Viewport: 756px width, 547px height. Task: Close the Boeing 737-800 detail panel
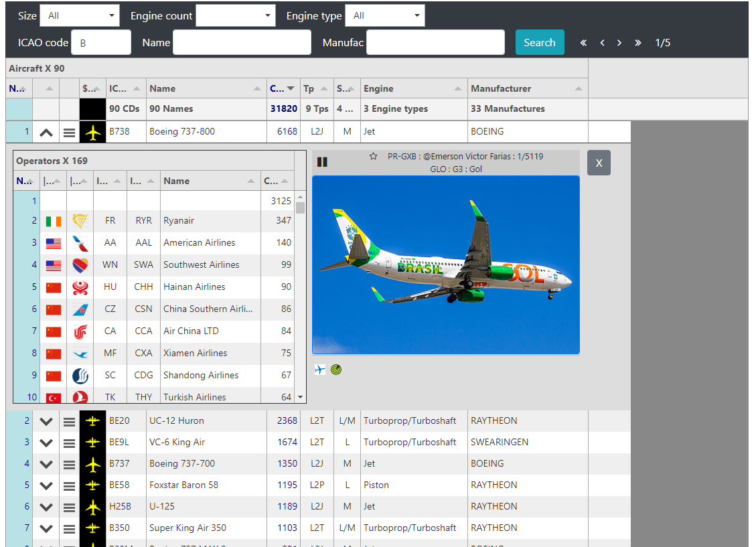click(599, 163)
